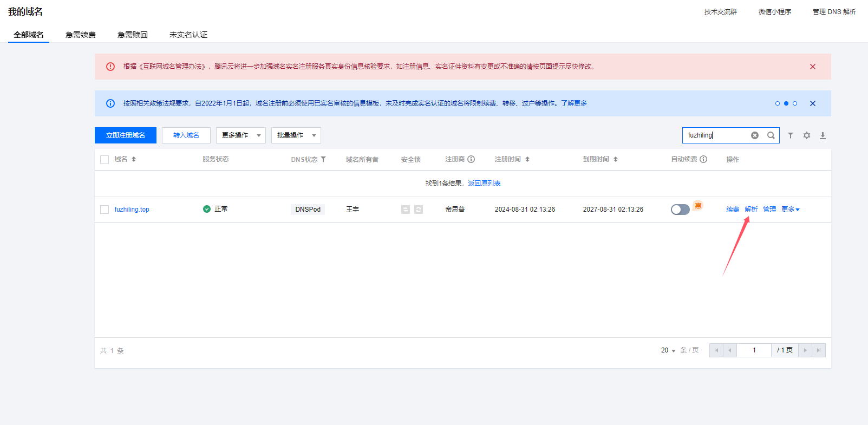Image resolution: width=868 pixels, height=425 pixels.
Task: Check the select-all domains checkbox
Action: 105,160
